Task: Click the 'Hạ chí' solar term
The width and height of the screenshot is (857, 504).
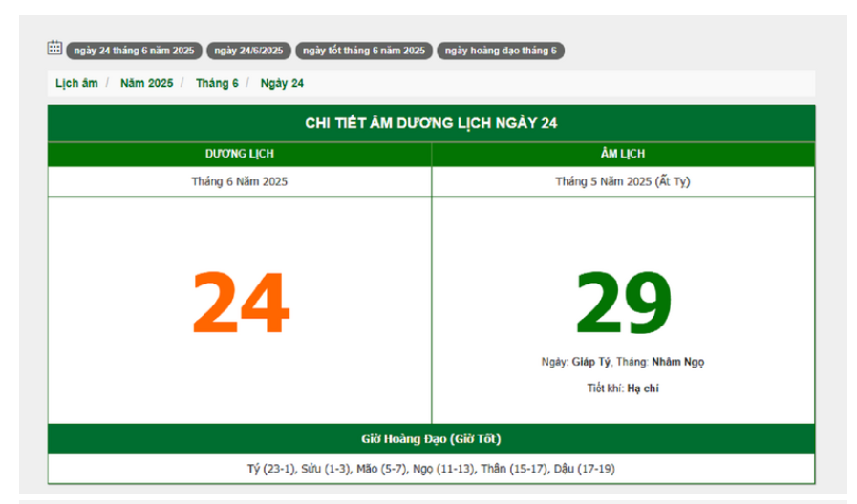Action: [x=643, y=388]
